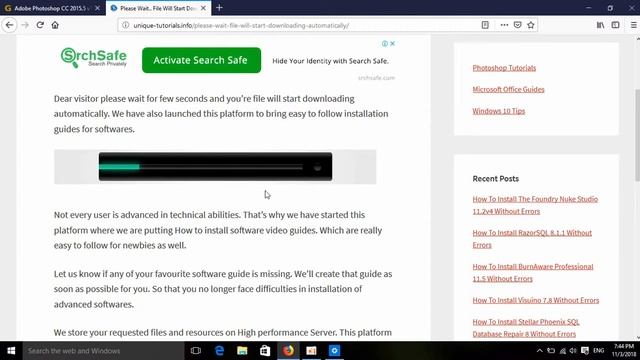The width and height of the screenshot is (640, 360).
Task: Select the Please Wait File Will Start tab
Action: tap(158, 8)
